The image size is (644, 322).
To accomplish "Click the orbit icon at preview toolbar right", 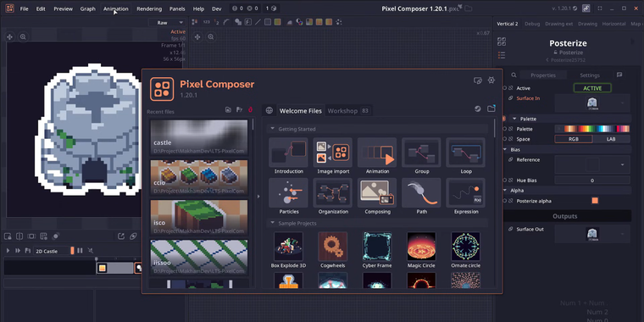I will coord(133,236).
